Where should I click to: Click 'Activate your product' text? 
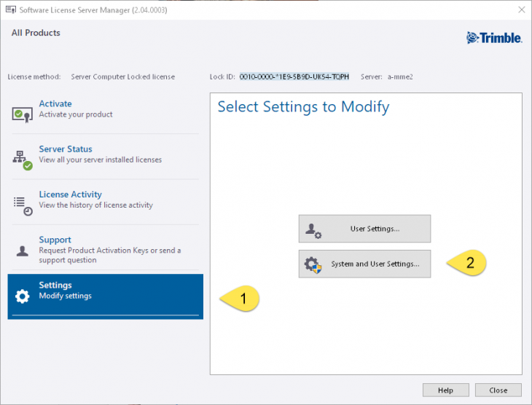[76, 114]
